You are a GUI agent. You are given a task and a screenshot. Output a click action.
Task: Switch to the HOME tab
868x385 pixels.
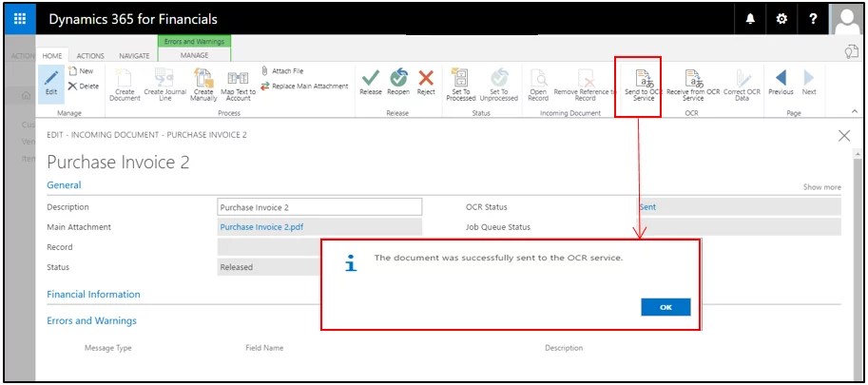tap(52, 55)
